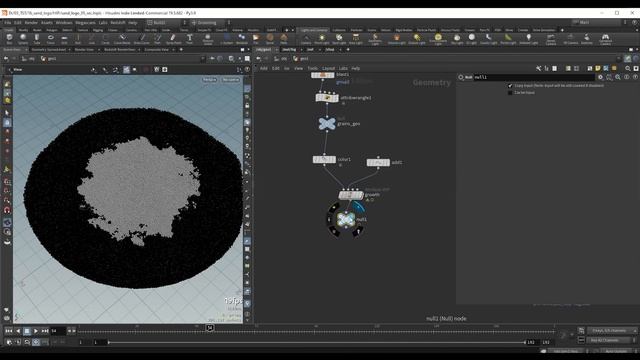Select the File shelf tool
This screenshot has width=640, height=360.
tap(256, 39)
